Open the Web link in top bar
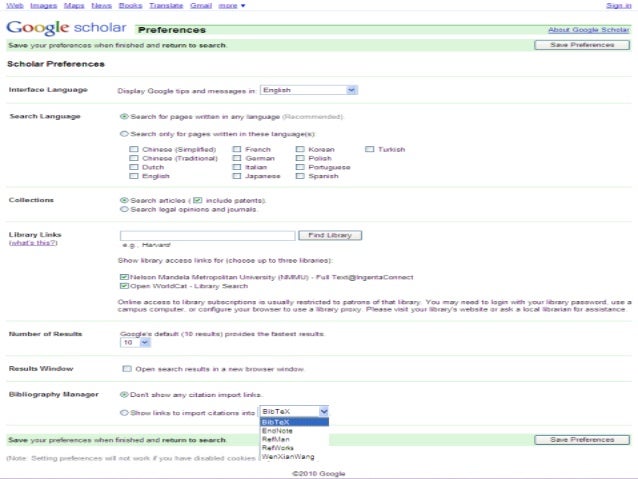This screenshot has width=638, height=479. tap(15, 6)
